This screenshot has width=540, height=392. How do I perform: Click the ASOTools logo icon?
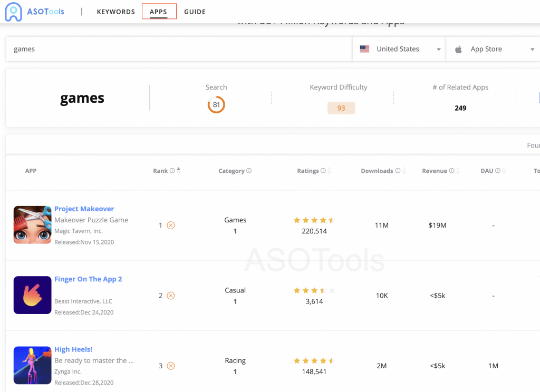click(13, 12)
